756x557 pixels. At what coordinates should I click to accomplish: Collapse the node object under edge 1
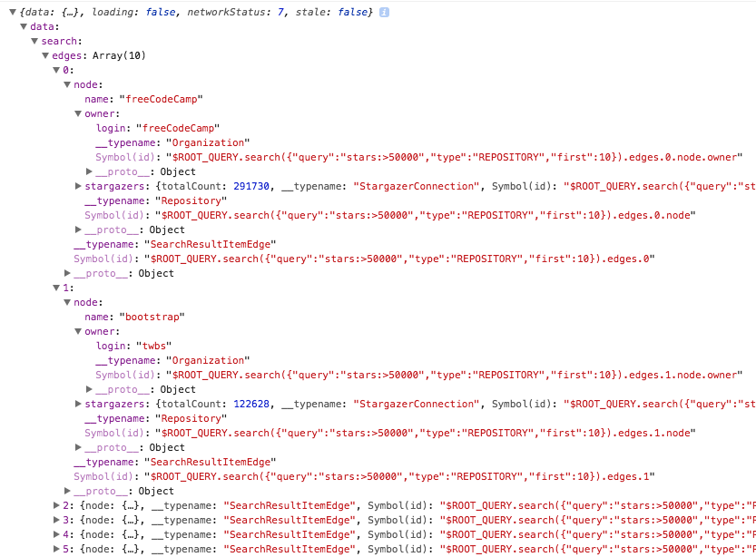(67, 302)
